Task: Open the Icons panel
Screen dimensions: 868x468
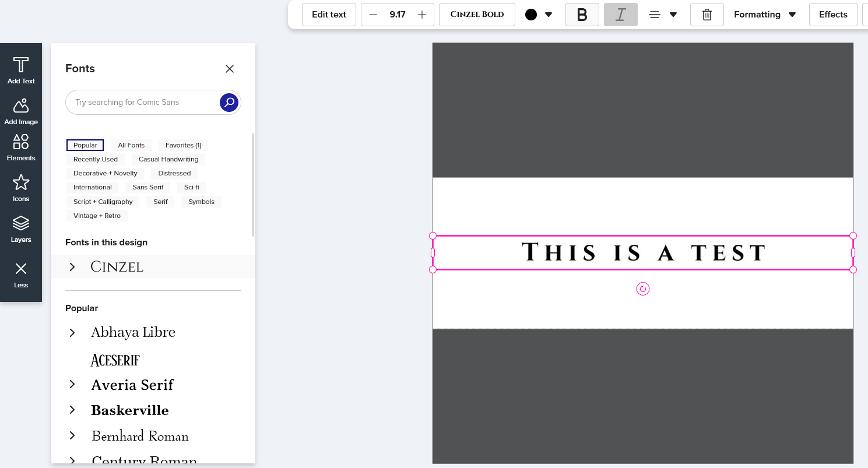Action: (x=21, y=188)
